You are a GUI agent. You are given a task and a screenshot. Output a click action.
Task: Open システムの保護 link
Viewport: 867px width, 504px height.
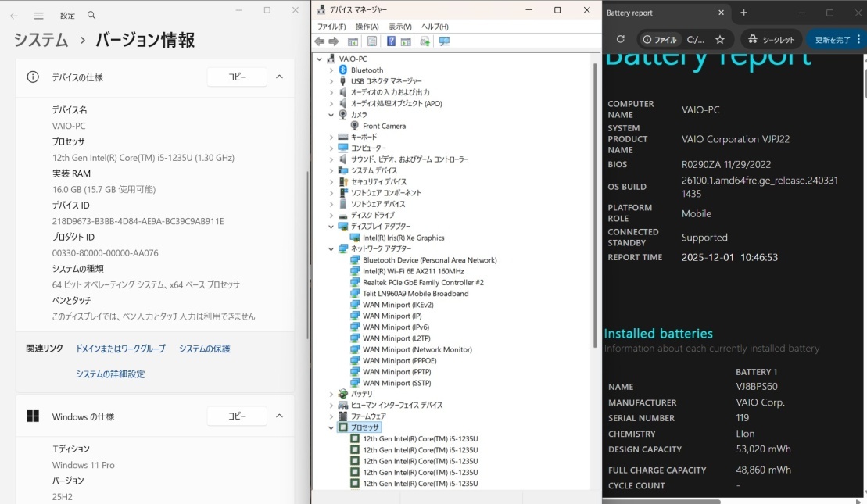(205, 349)
